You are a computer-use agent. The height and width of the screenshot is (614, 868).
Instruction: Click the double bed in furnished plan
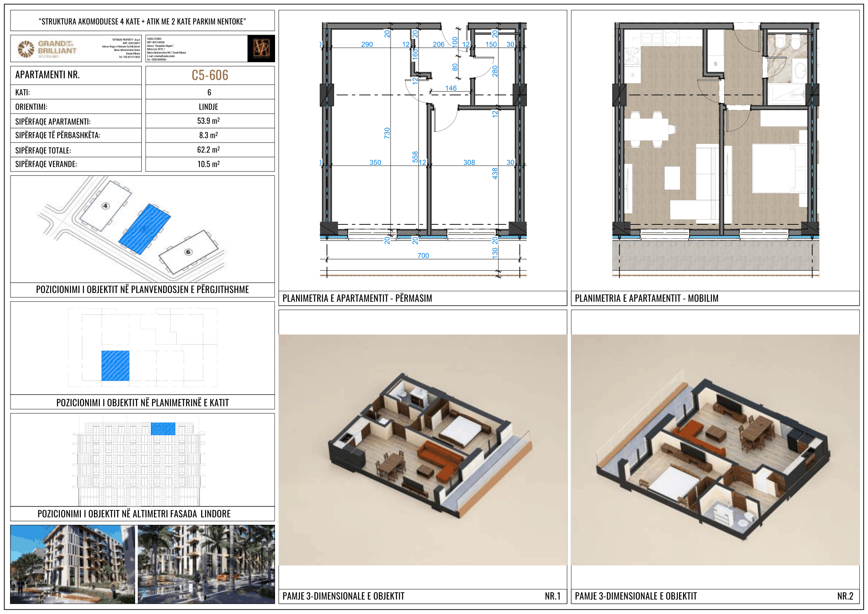(779, 168)
